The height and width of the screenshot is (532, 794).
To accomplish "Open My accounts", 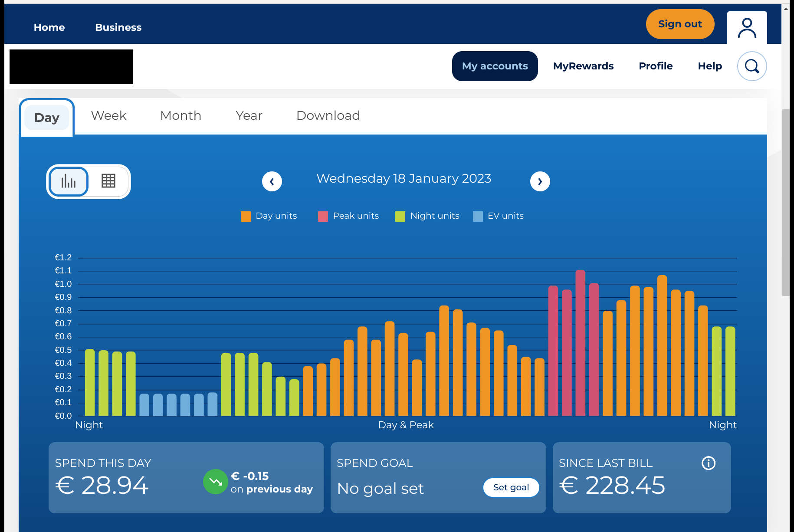I will coord(495,66).
